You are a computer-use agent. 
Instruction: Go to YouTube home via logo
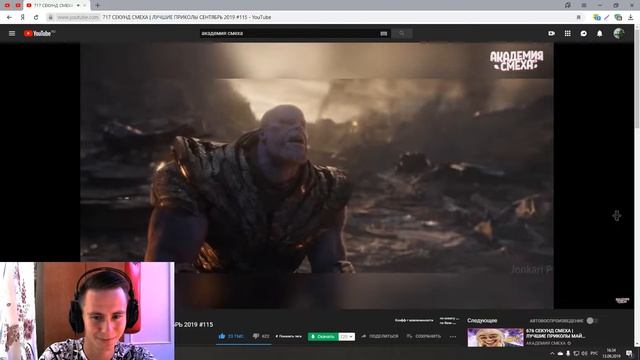[x=39, y=33]
